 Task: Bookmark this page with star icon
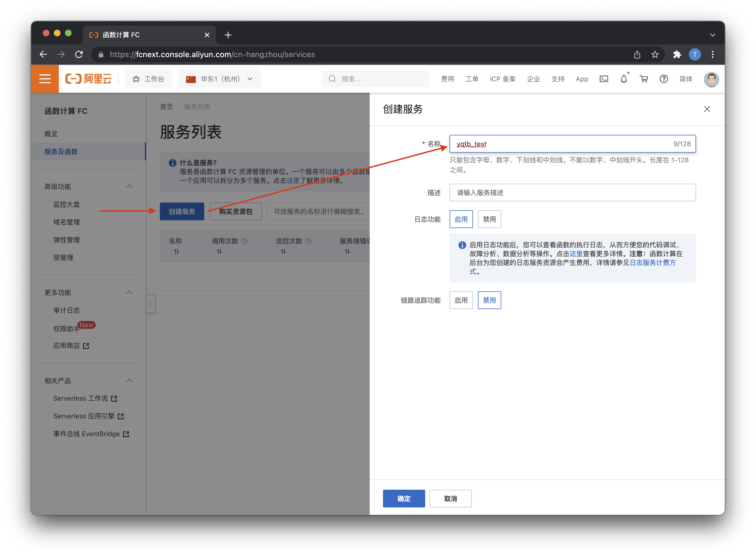pyautogui.click(x=654, y=54)
